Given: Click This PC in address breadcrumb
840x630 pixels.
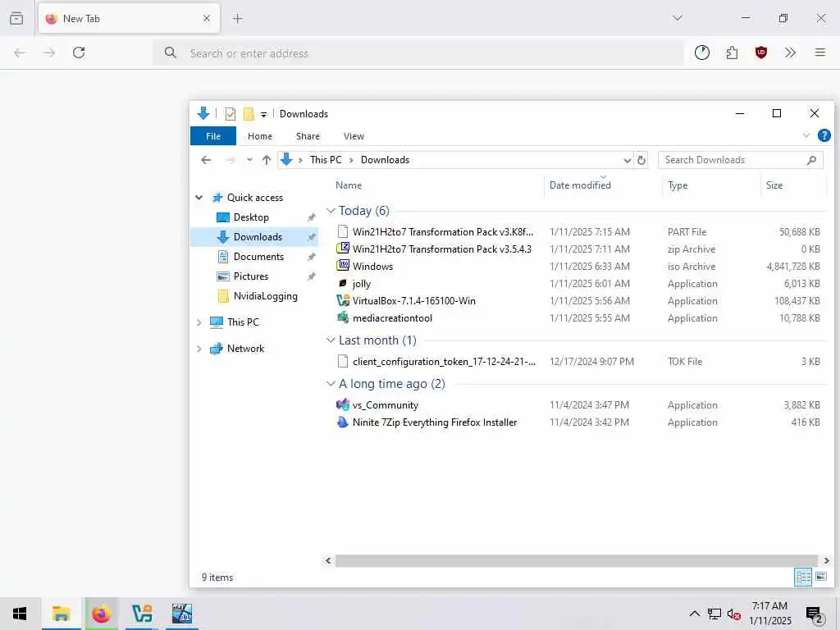Looking at the screenshot, I should click(325, 160).
